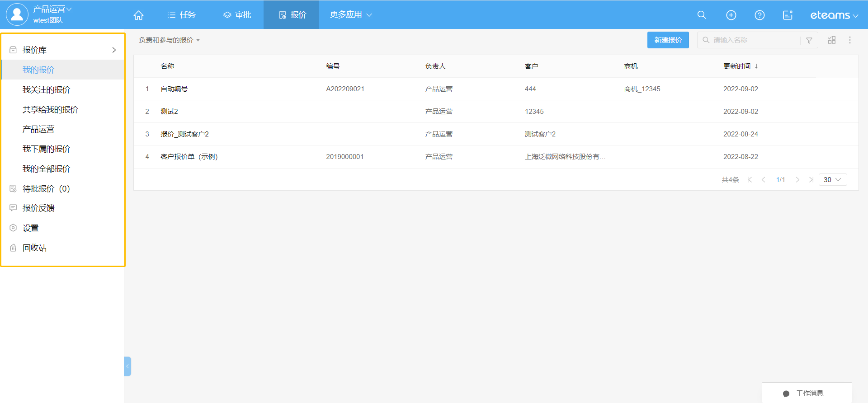Open the vertical three-dot more menu
The image size is (868, 403).
click(x=849, y=40)
